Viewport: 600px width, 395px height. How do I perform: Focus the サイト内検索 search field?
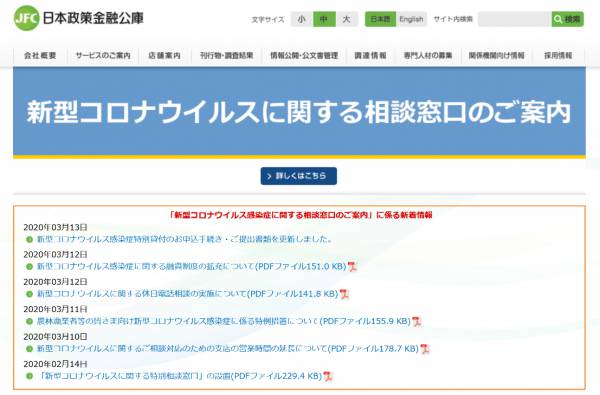point(515,19)
